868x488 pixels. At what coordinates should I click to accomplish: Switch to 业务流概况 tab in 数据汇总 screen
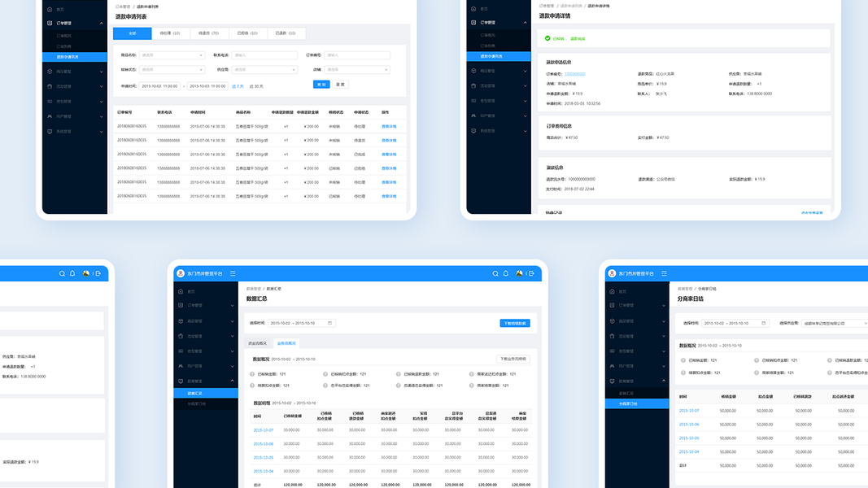(286, 343)
